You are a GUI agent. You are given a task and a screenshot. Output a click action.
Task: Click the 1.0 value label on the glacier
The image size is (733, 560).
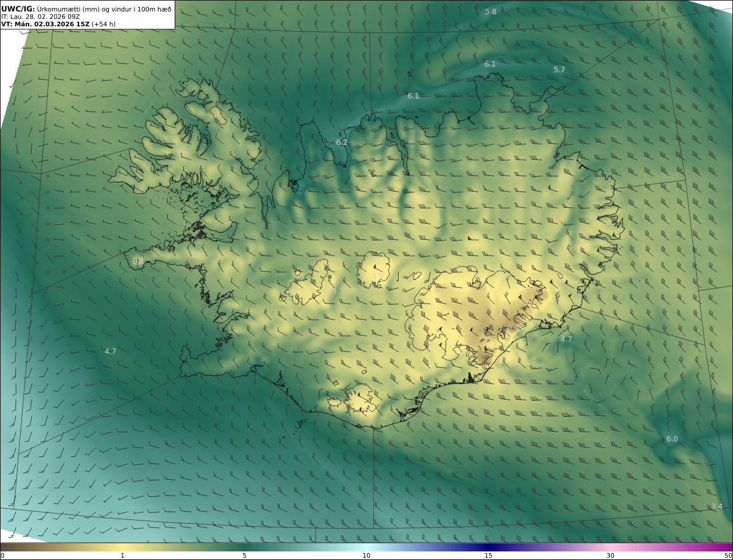(378, 275)
